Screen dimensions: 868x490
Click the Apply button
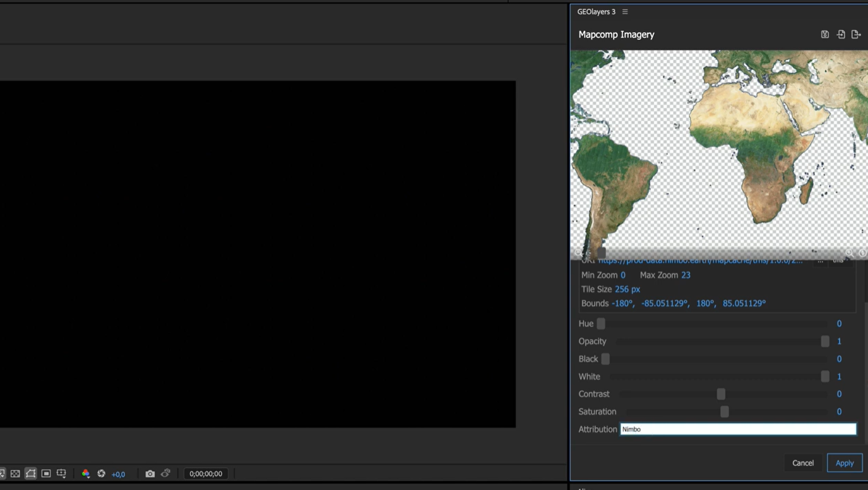pos(844,463)
